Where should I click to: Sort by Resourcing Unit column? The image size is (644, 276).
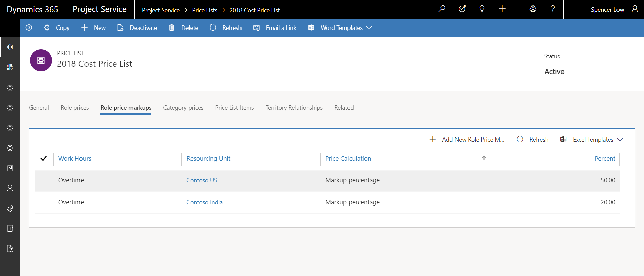tap(208, 158)
